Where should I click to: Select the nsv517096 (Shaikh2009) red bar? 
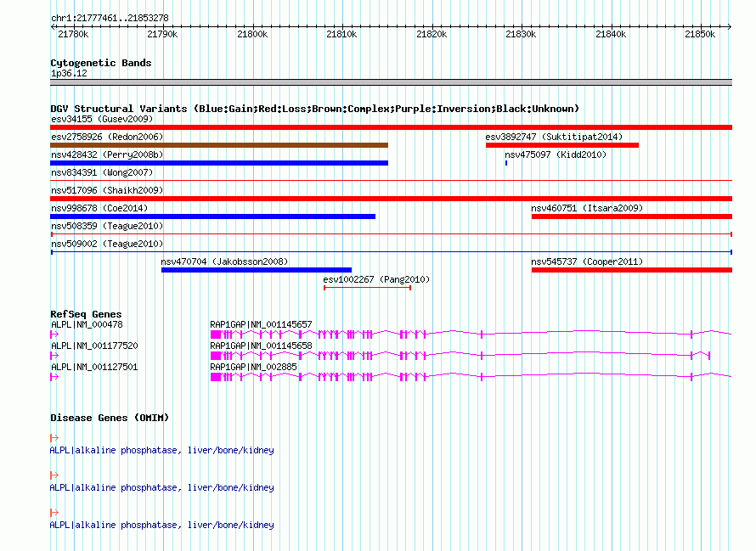tap(391, 199)
